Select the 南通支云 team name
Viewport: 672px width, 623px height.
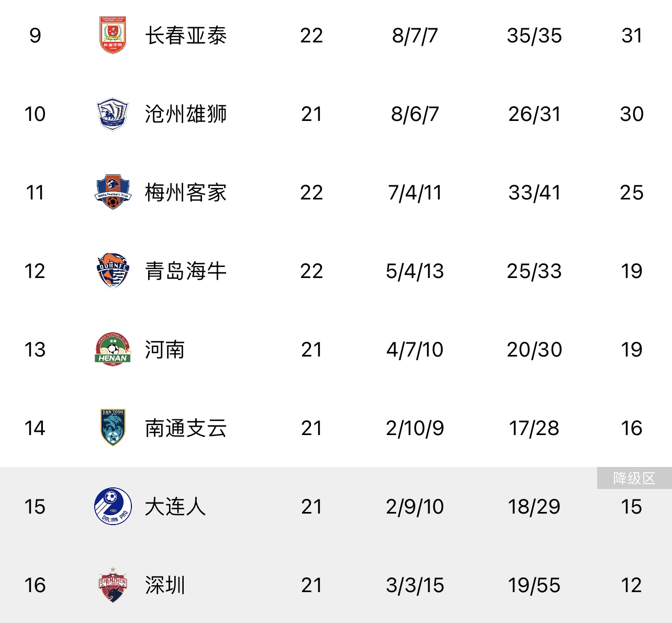click(x=186, y=428)
